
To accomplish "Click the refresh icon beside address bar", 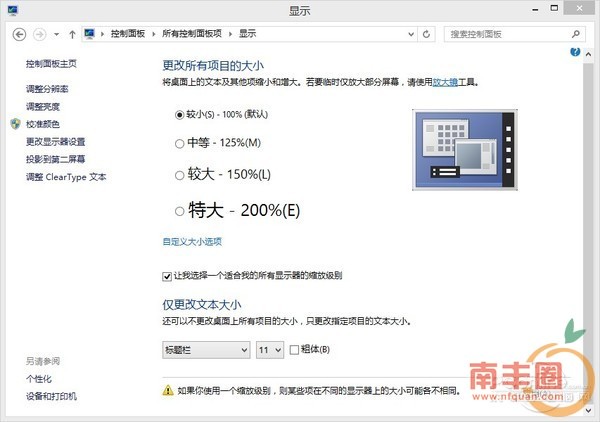I will point(427,34).
